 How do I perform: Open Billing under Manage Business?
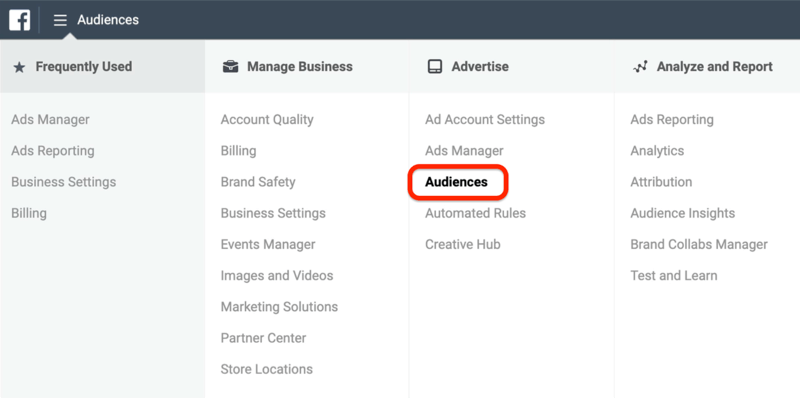tap(238, 151)
